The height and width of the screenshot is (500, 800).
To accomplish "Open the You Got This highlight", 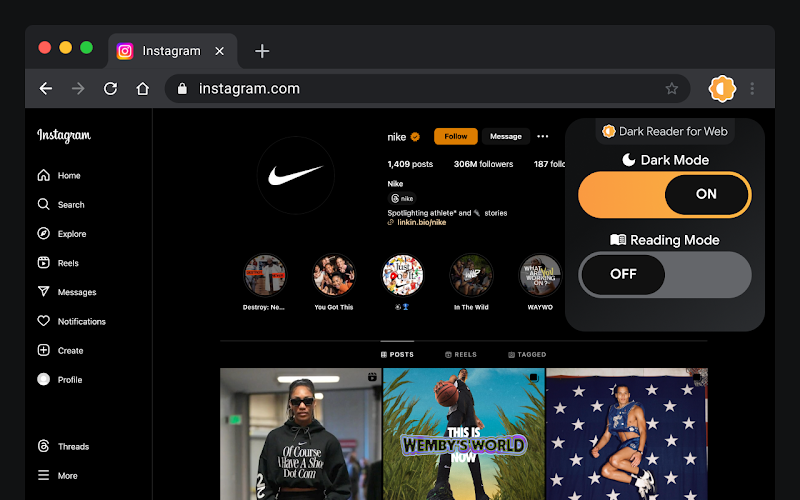I will 334,276.
